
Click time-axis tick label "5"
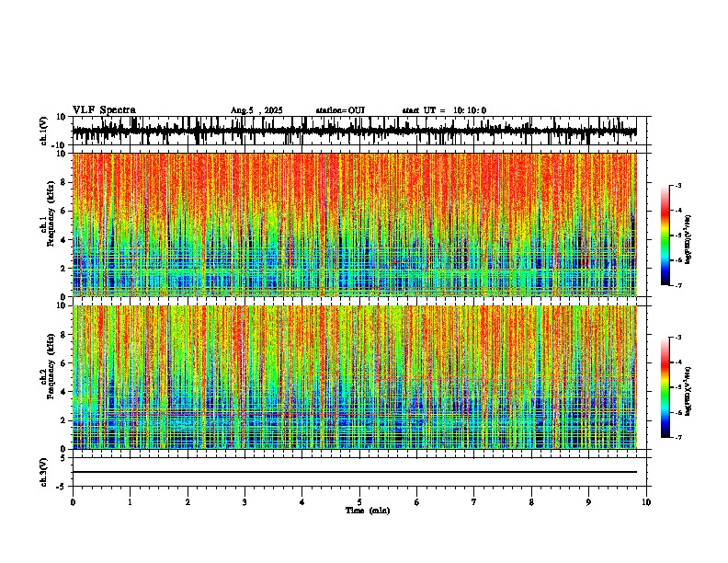[x=359, y=502]
